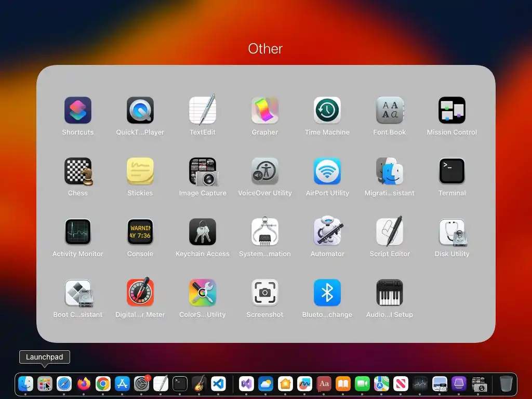
Task: Click the Terminal icon in the dock
Action: [180, 384]
